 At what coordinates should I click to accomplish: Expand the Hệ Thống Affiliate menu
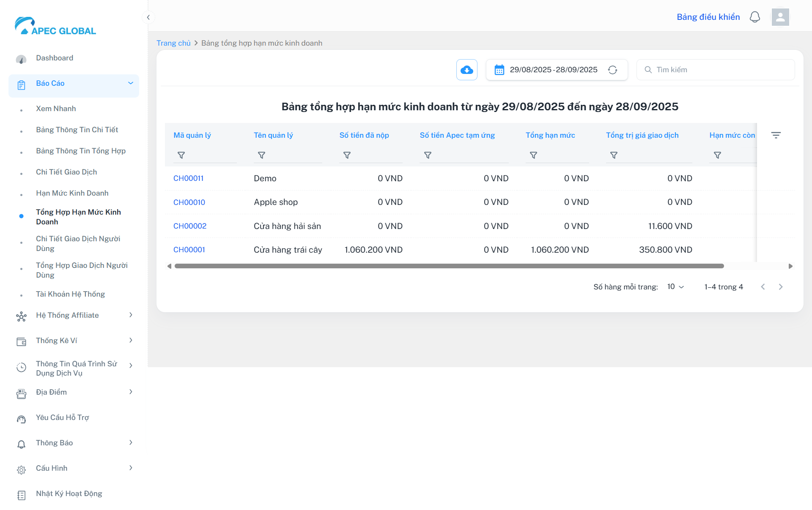(x=130, y=315)
